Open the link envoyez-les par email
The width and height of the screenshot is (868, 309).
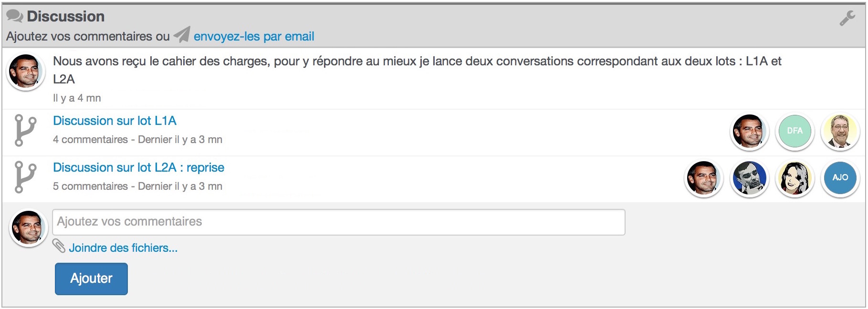click(x=254, y=36)
